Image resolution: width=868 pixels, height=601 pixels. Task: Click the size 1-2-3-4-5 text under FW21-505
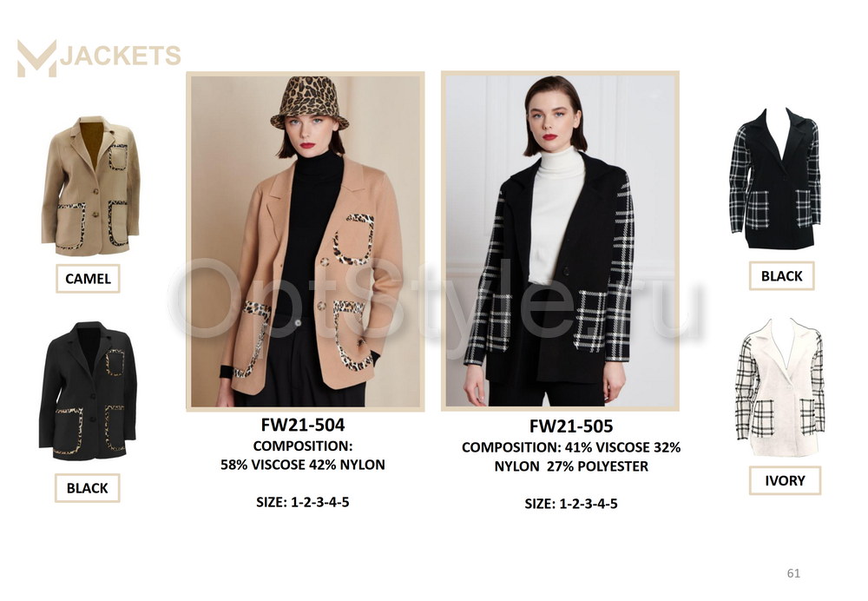pos(571,504)
